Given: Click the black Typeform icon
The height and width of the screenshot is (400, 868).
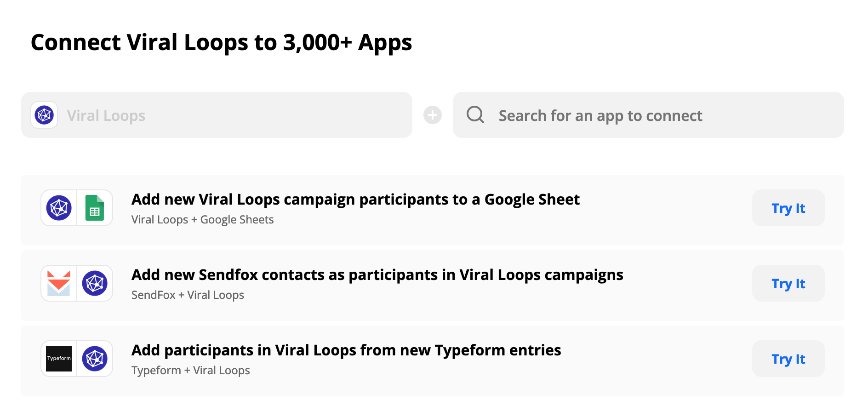Looking at the screenshot, I should [59, 359].
